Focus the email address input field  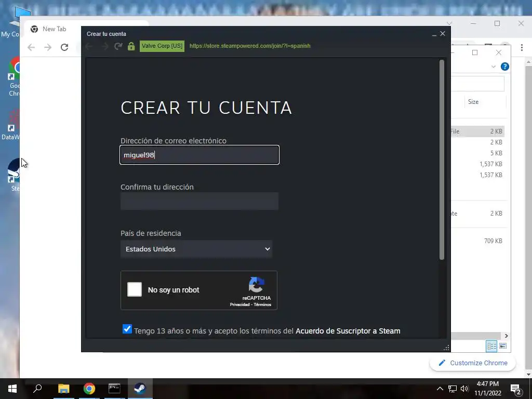199,155
